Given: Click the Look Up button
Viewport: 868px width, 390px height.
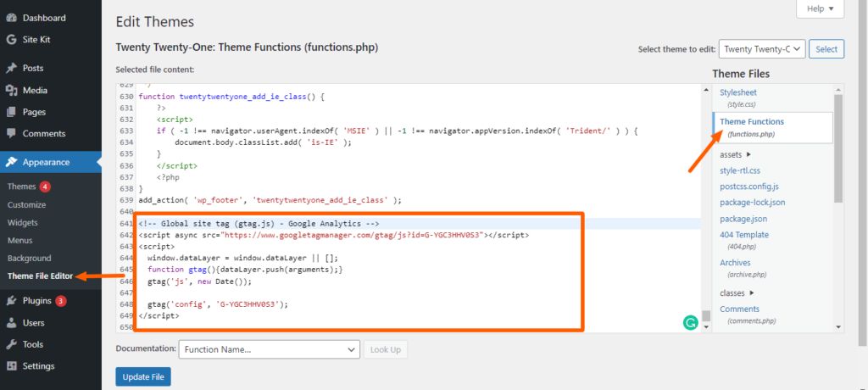Looking at the screenshot, I should pos(386,349).
